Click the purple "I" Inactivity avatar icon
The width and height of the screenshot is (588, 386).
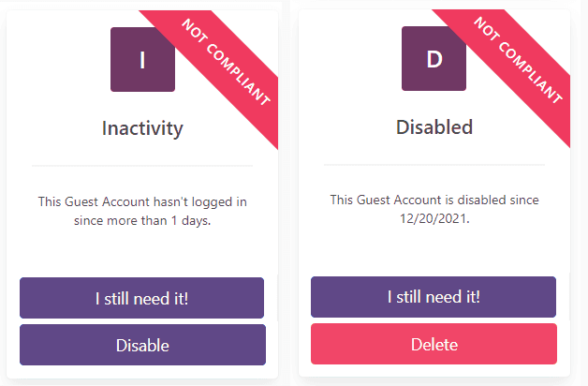click(x=142, y=59)
